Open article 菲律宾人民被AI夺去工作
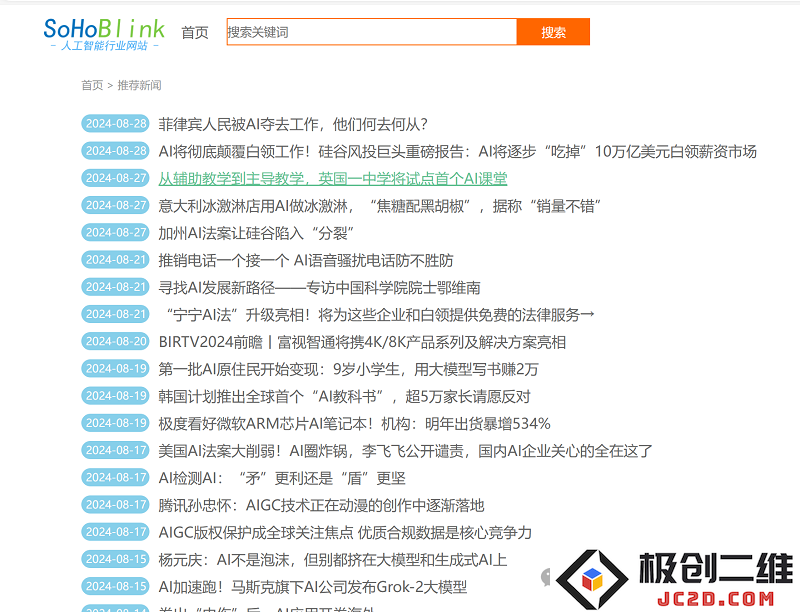 pos(293,124)
